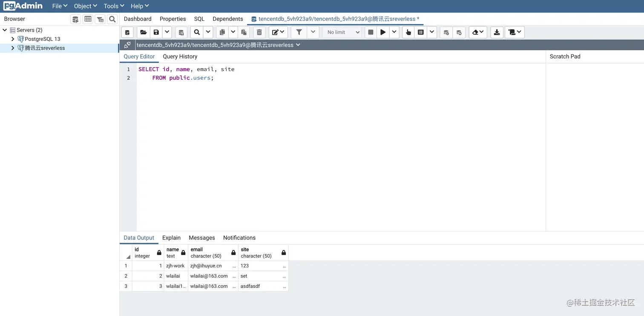The image size is (644, 316).
Task: Open the File menu
Action: [60, 6]
